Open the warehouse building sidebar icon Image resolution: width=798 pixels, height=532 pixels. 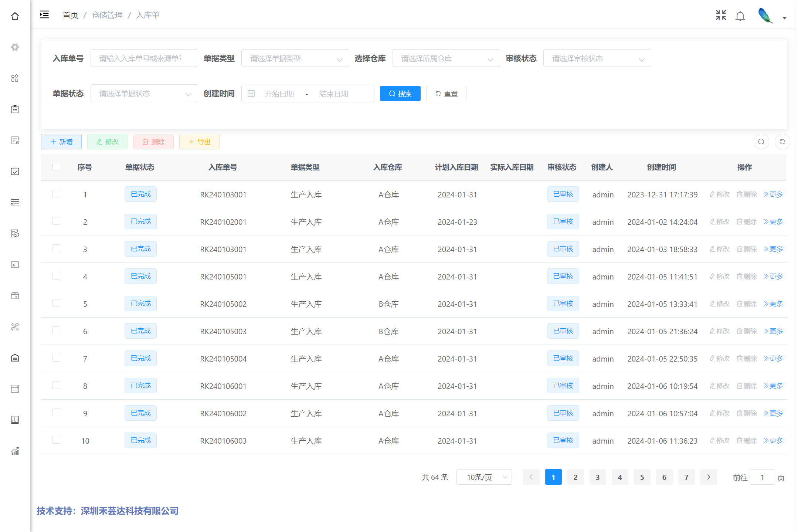pyautogui.click(x=15, y=358)
